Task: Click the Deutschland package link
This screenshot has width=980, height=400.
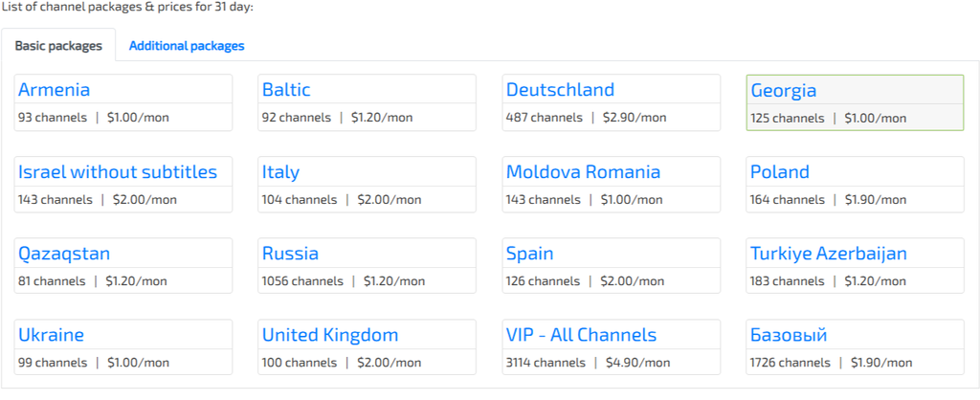Action: 560,90
